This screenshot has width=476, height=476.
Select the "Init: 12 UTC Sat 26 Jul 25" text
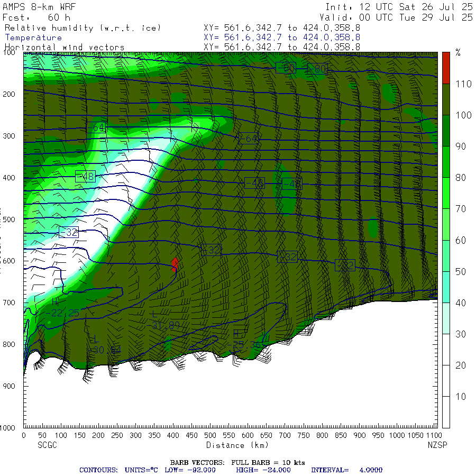tap(399, 7)
